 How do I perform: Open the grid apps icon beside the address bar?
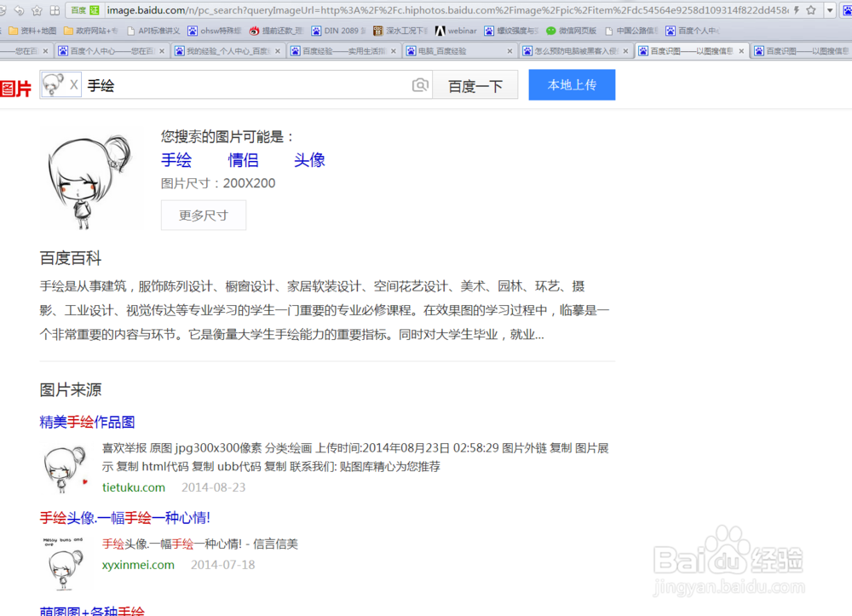55,9
